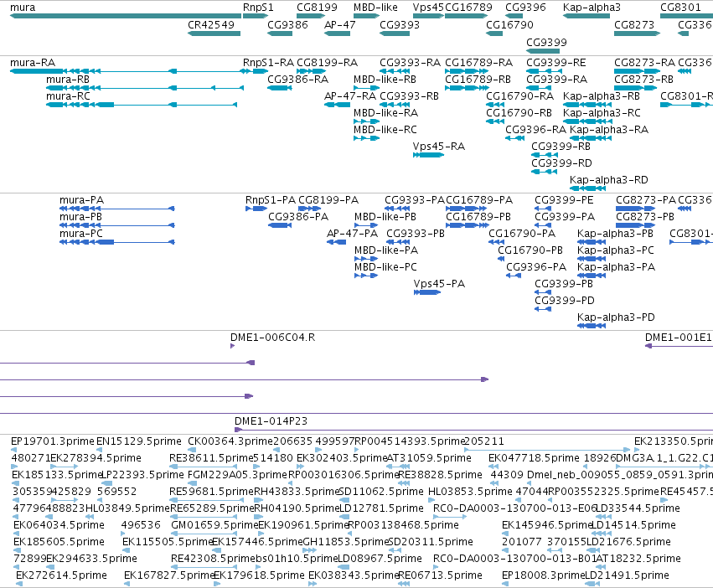The image size is (713, 588).
Task: Select the CG8199 gene label
Action: [317, 8]
